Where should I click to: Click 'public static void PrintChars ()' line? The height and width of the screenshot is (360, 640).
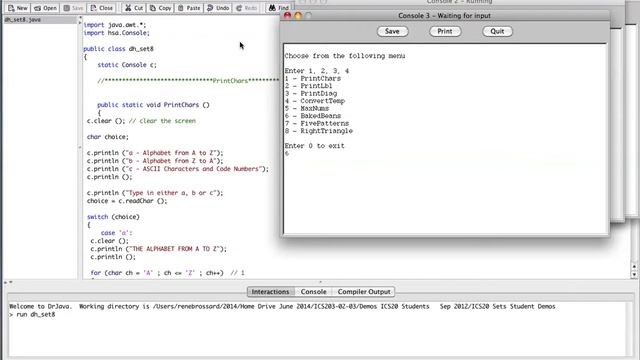[153, 105]
